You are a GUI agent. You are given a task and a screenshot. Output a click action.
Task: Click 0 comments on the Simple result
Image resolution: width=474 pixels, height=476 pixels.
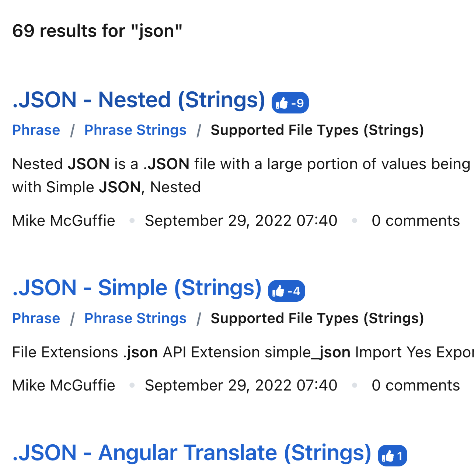point(415,386)
